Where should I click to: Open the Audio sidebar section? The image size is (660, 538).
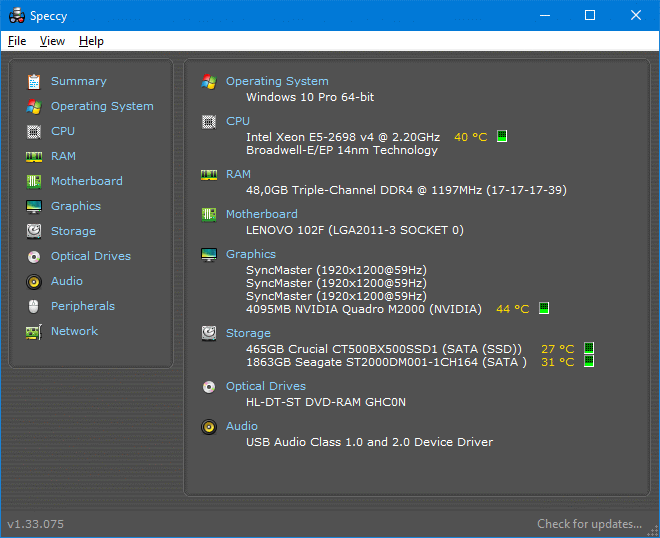(x=67, y=281)
